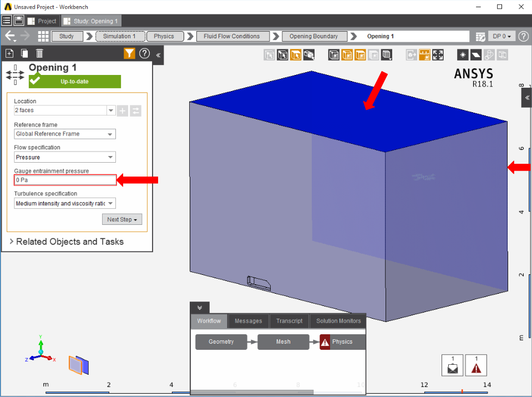Click the greyed export geometry icon

click(x=412, y=54)
